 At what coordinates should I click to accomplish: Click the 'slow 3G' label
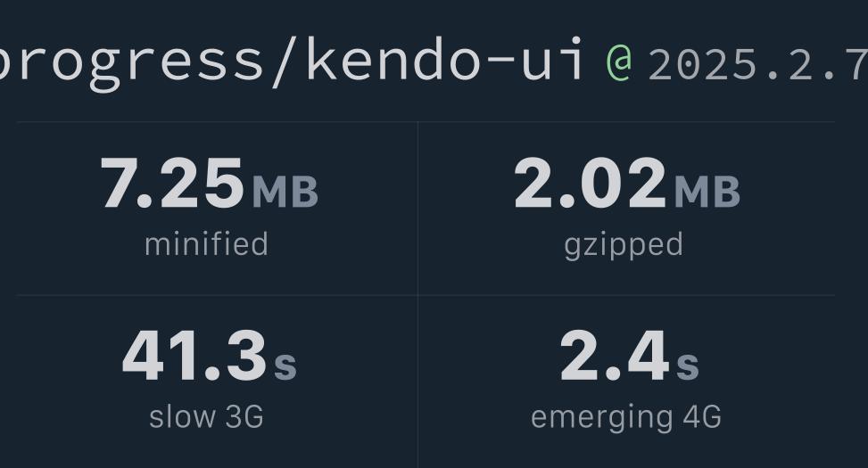point(206,416)
